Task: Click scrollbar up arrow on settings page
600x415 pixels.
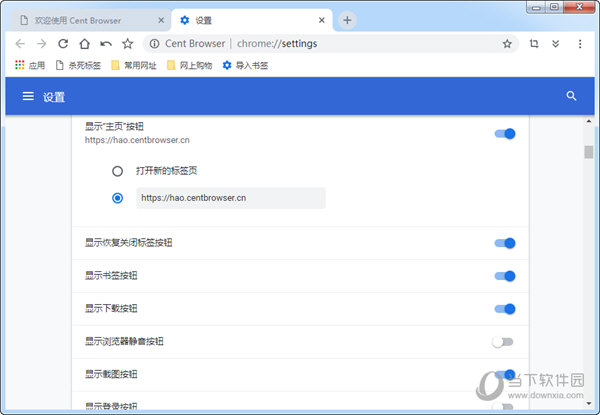Action: (x=589, y=122)
